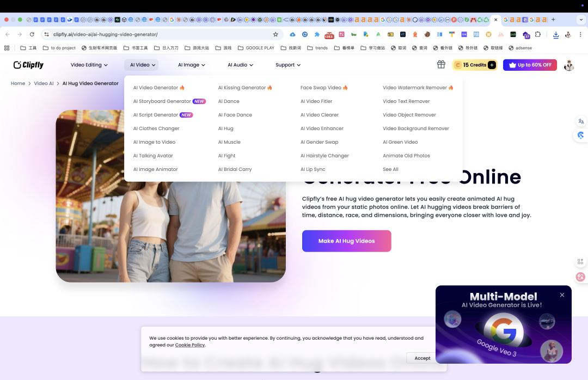This screenshot has height=380, width=588.
Task: Click Up to 60% OFF button
Action: (x=530, y=65)
